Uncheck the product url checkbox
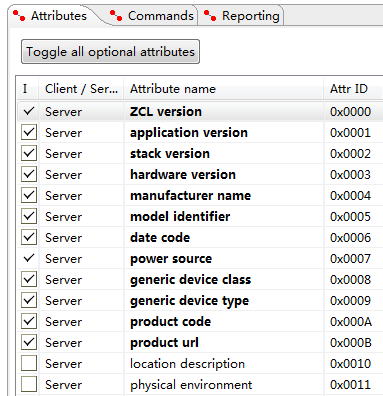383x396 pixels. (x=29, y=342)
